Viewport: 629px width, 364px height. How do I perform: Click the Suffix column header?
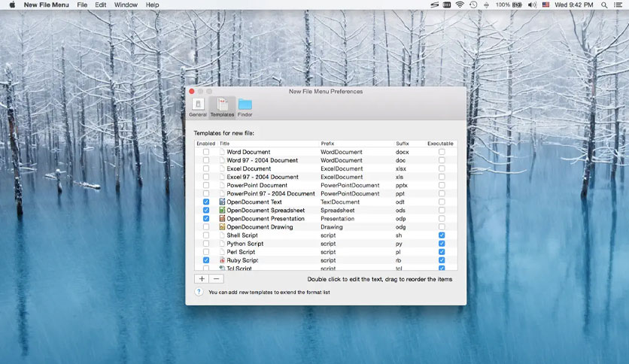point(403,144)
